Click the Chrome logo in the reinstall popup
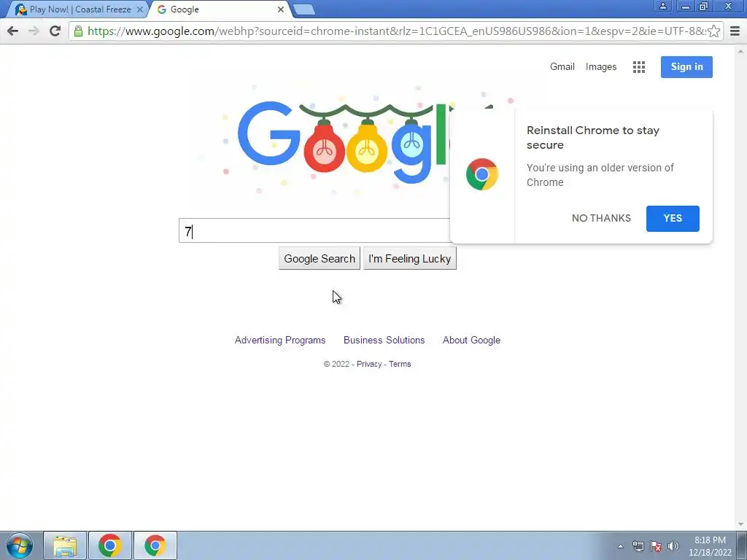This screenshot has height=560, width=747. (x=482, y=174)
